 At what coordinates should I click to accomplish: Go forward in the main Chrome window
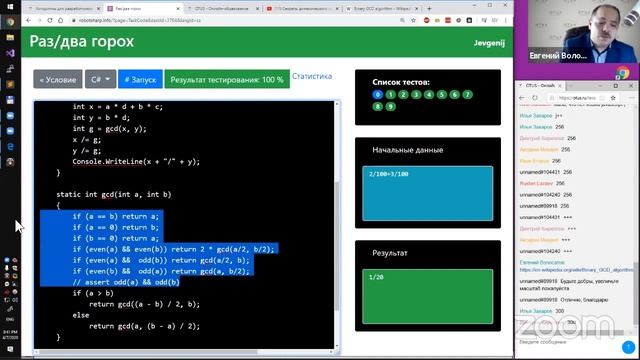click(x=39, y=20)
